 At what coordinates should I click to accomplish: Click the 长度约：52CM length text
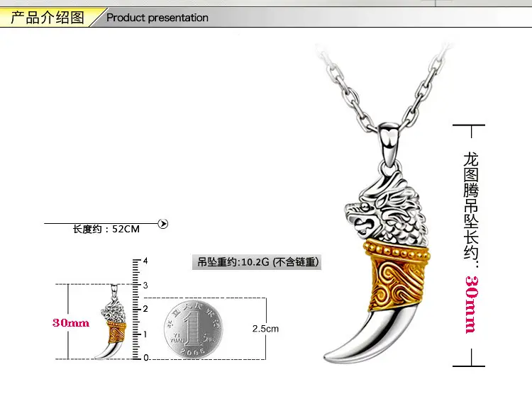point(106,229)
